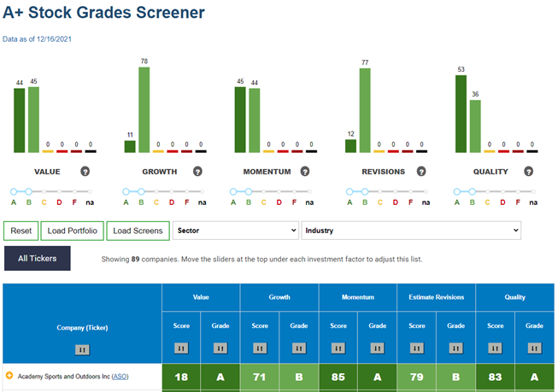Set VALUE slider to grade C

coord(44,192)
